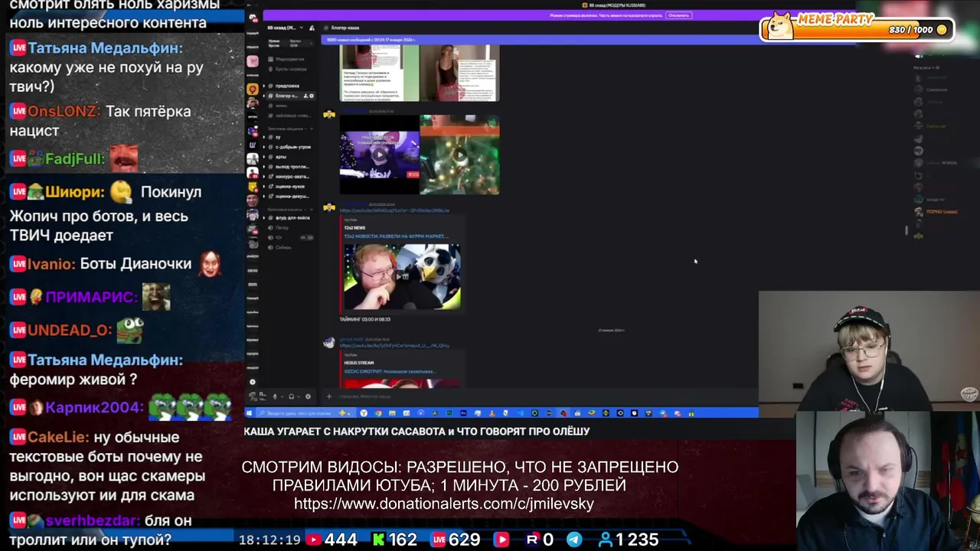Screen dimensions: 980x551
Task: Open the pink server icon in sidebar
Action: (x=253, y=61)
